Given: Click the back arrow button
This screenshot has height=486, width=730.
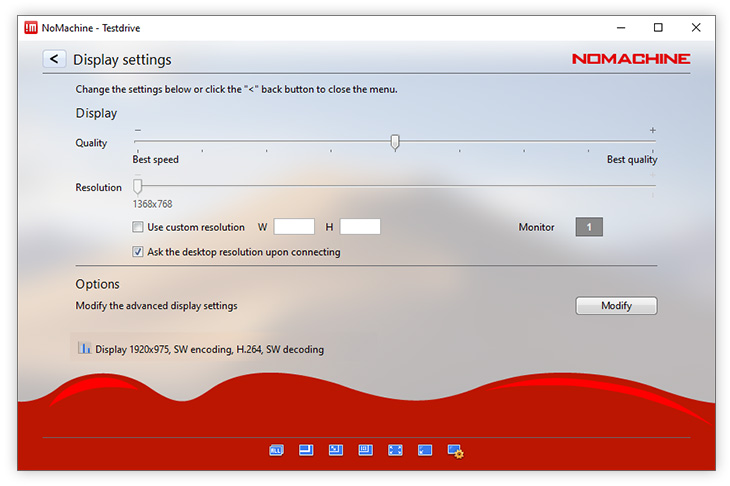Looking at the screenshot, I should pos(54,60).
